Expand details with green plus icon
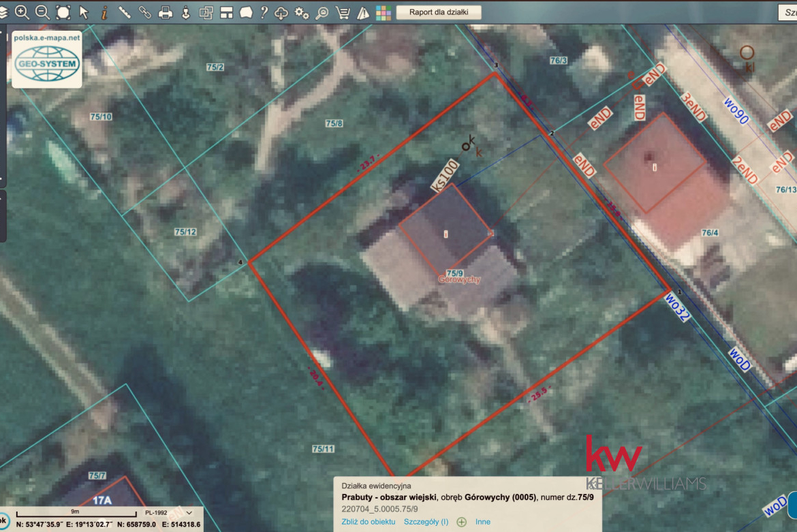The height and width of the screenshot is (532, 797). (x=462, y=522)
